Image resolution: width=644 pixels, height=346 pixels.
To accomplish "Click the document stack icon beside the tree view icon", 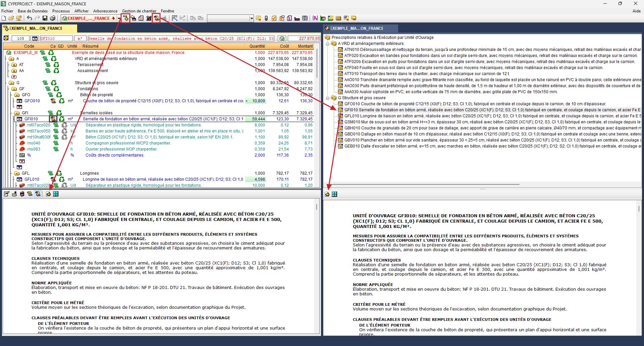I will click(133, 18).
